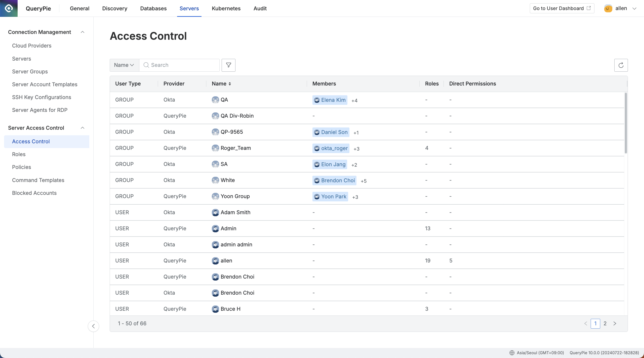The width and height of the screenshot is (644, 358).
Task: Switch to the General tab
Action: click(x=79, y=8)
